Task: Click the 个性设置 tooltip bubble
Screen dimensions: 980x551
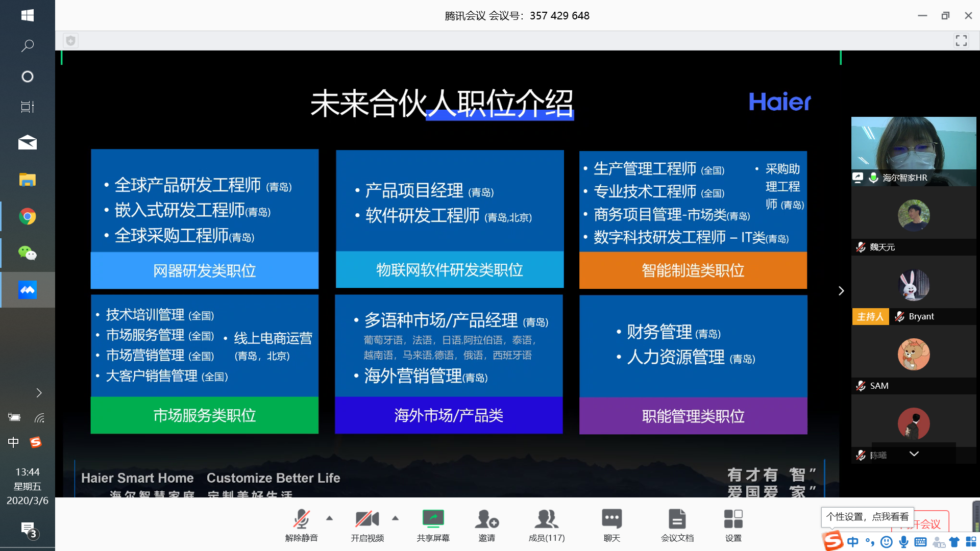Action: [x=867, y=517]
